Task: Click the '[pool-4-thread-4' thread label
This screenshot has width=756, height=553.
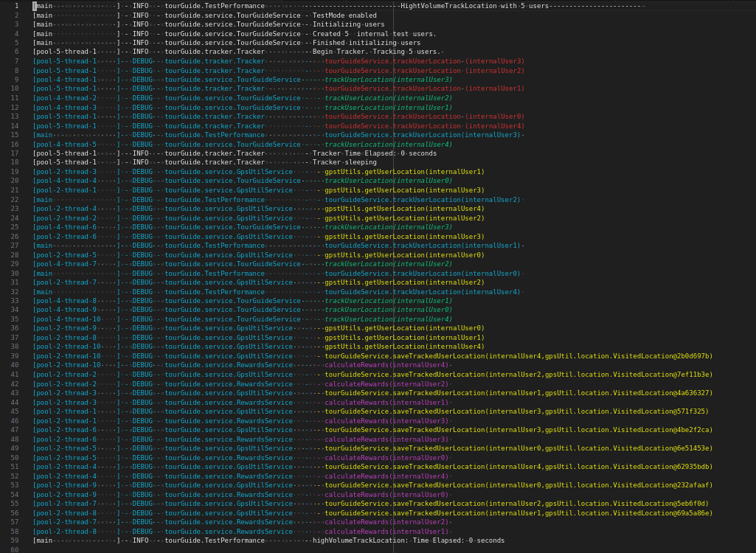Action: [x=65, y=181]
